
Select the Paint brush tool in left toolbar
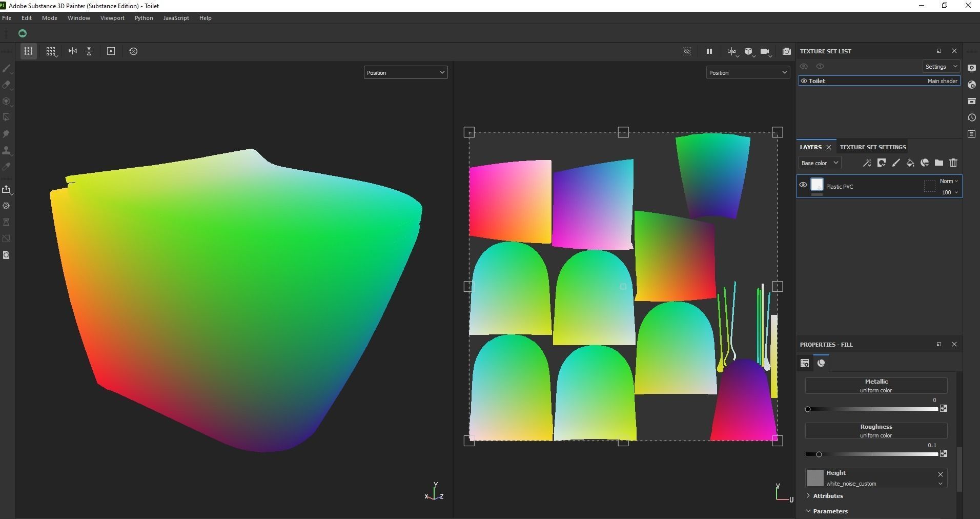tap(7, 68)
